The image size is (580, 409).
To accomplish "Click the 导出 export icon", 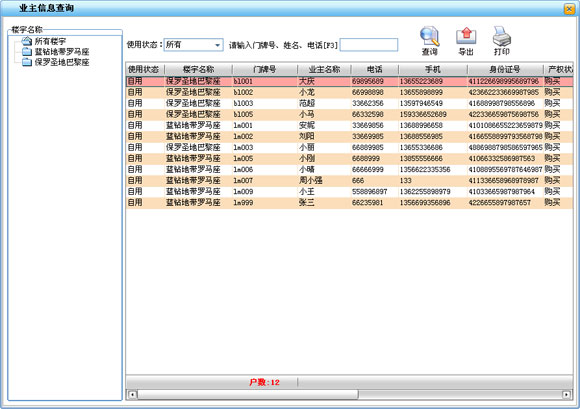I will (466, 36).
